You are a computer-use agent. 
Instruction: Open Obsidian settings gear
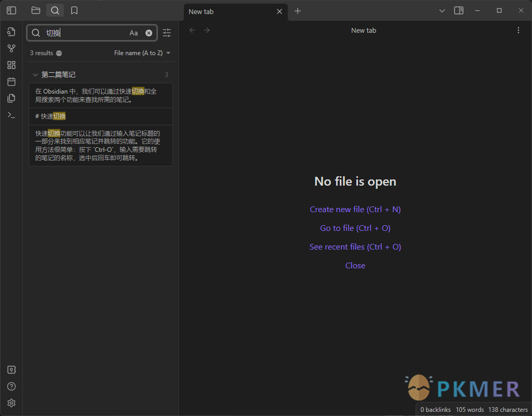[11, 403]
